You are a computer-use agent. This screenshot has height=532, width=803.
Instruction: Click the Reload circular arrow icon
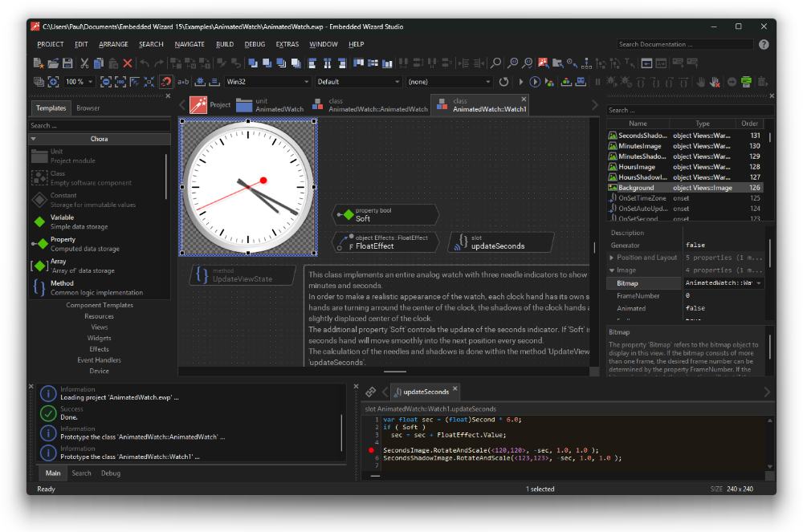pyautogui.click(x=503, y=81)
